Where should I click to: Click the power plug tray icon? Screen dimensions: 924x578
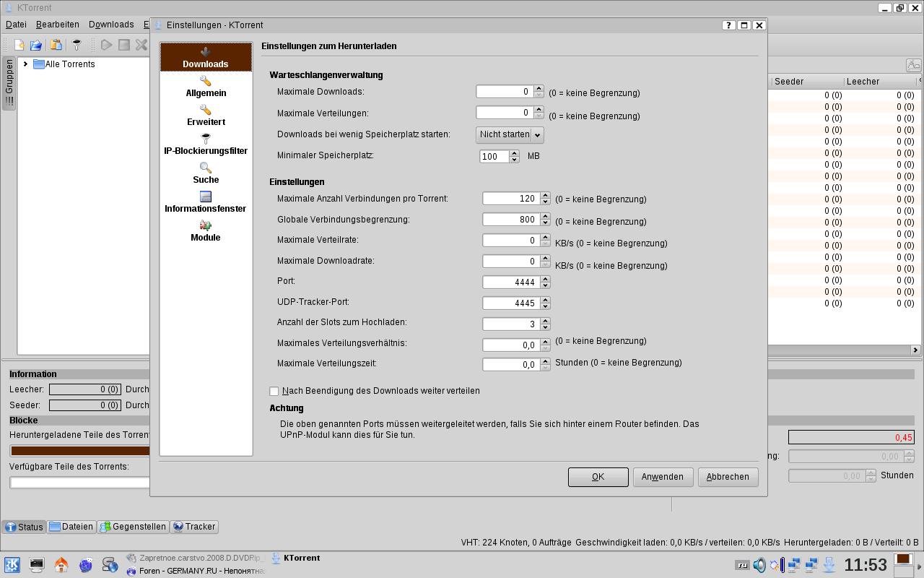(777, 565)
